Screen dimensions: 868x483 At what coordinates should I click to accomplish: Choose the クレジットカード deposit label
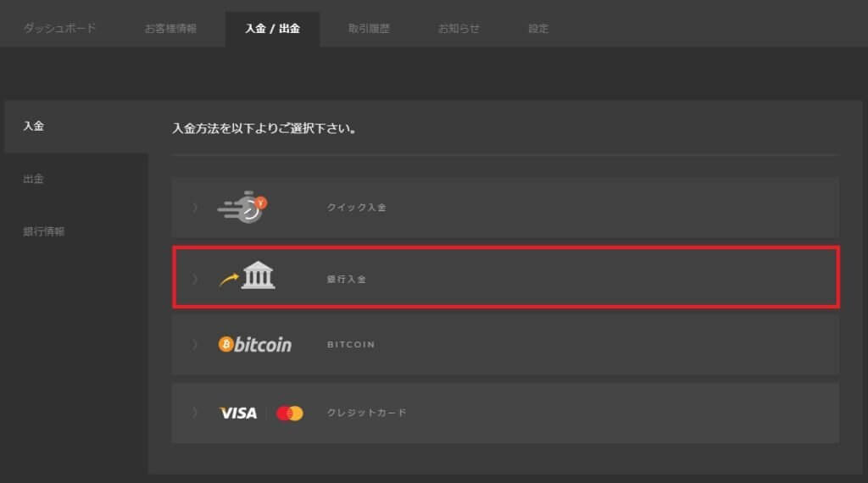pos(366,413)
